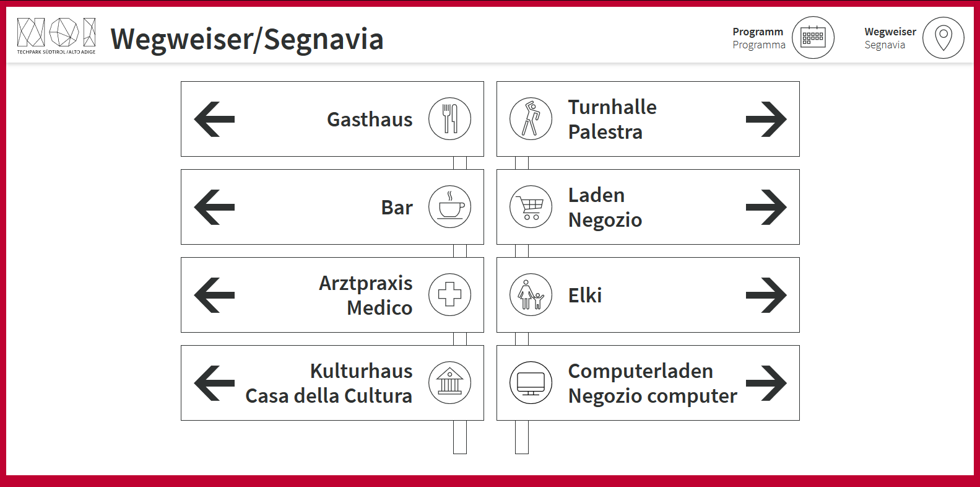This screenshot has height=487, width=980.
Task: Click the fork and knife Gasthaus icon
Action: click(449, 119)
